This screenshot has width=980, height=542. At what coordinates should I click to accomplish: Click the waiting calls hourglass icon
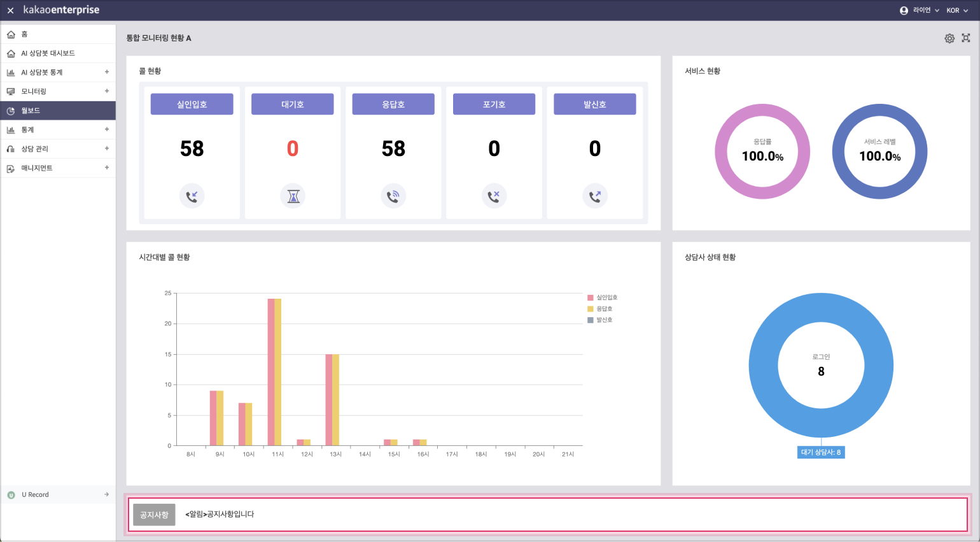[293, 196]
